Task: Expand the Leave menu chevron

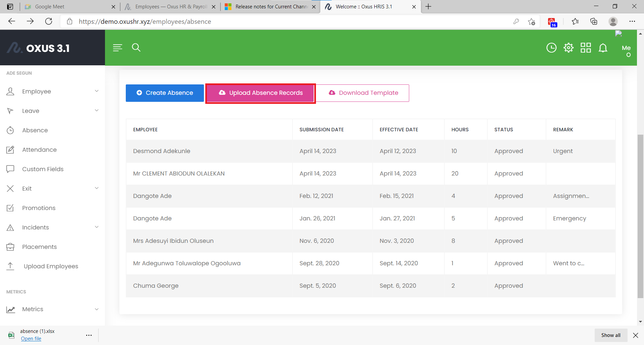Action: point(97,111)
